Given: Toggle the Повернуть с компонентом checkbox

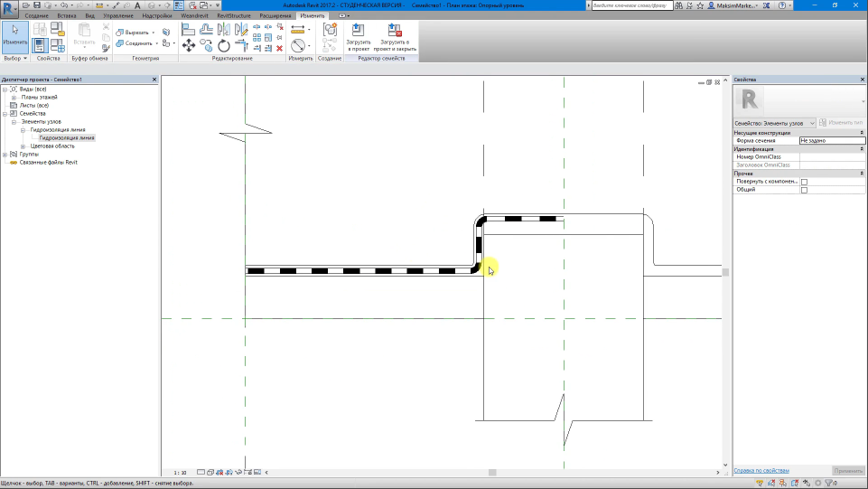Looking at the screenshot, I should 805,182.
